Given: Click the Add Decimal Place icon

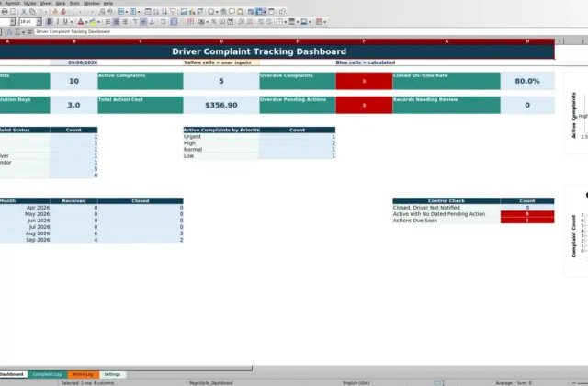Looking at the screenshot, I should tap(241, 22).
